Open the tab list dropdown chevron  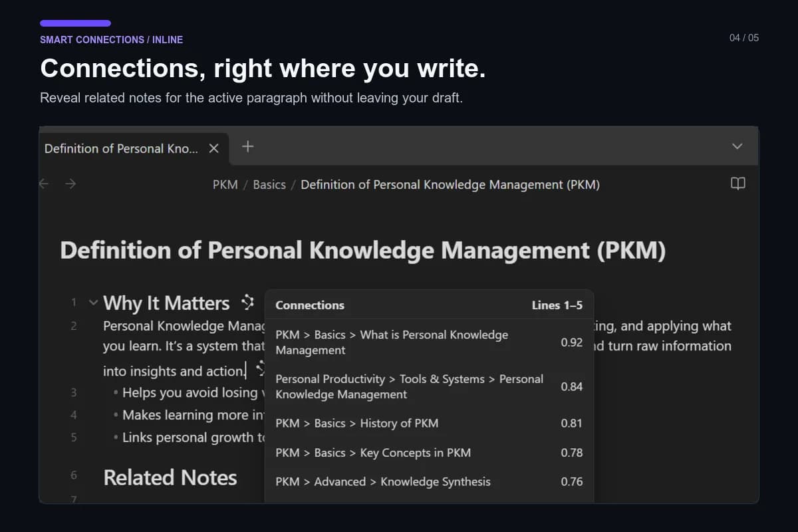tap(737, 146)
